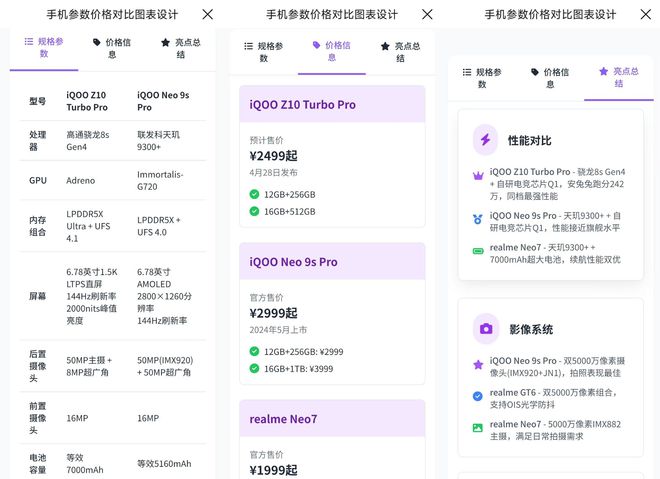
Task: Click crown icon next to iQOO Z10 Turbo Pro
Action: (478, 176)
